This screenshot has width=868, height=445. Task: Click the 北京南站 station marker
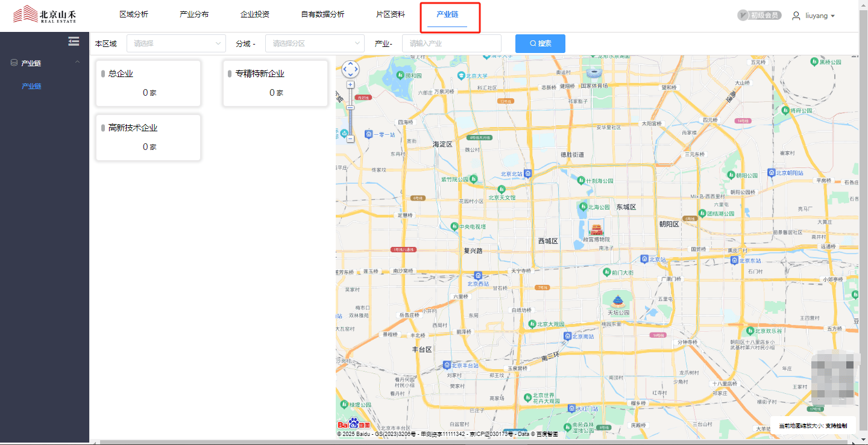567,336
